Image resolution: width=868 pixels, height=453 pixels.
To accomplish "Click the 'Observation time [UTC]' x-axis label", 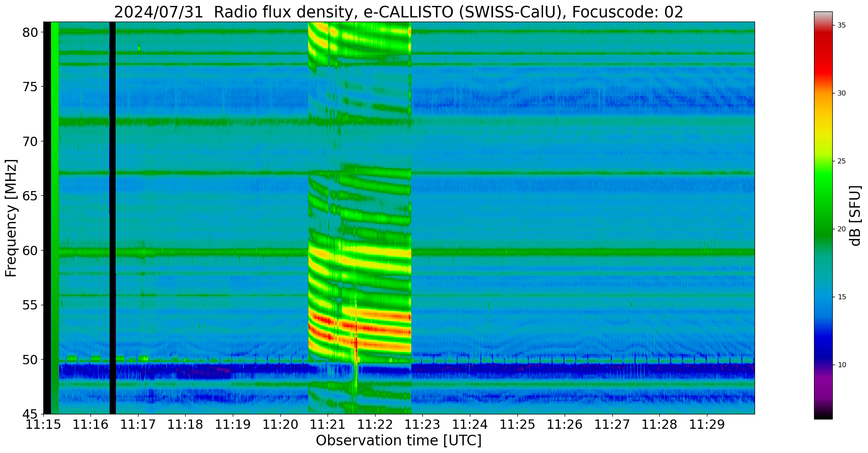I will (399, 441).
